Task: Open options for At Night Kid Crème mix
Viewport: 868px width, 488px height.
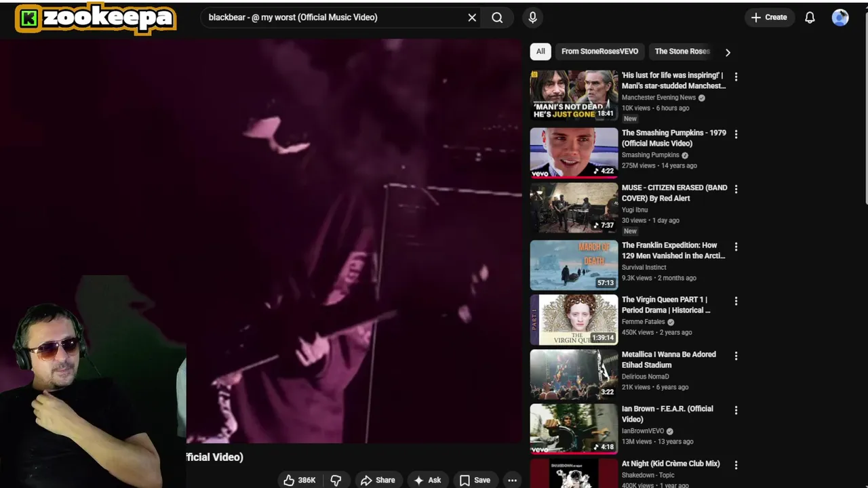Action: click(736, 465)
